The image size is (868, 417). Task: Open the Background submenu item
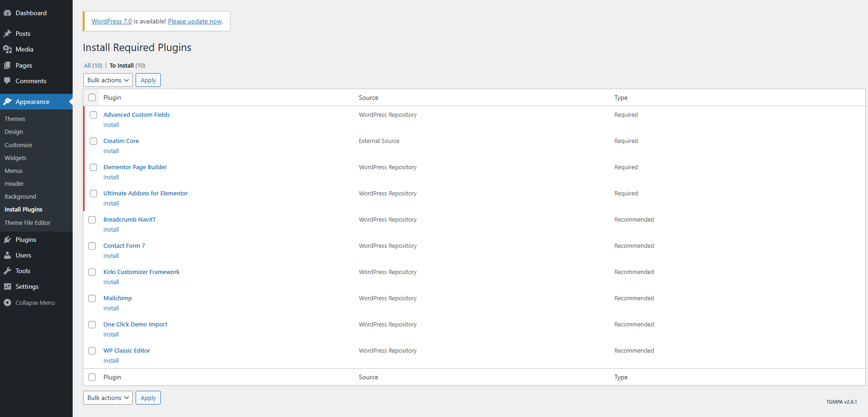coord(20,196)
